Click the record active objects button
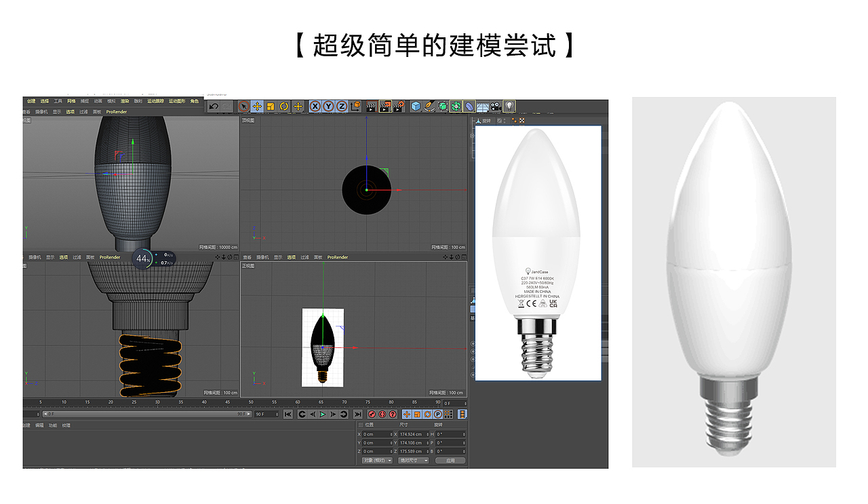 click(x=372, y=414)
